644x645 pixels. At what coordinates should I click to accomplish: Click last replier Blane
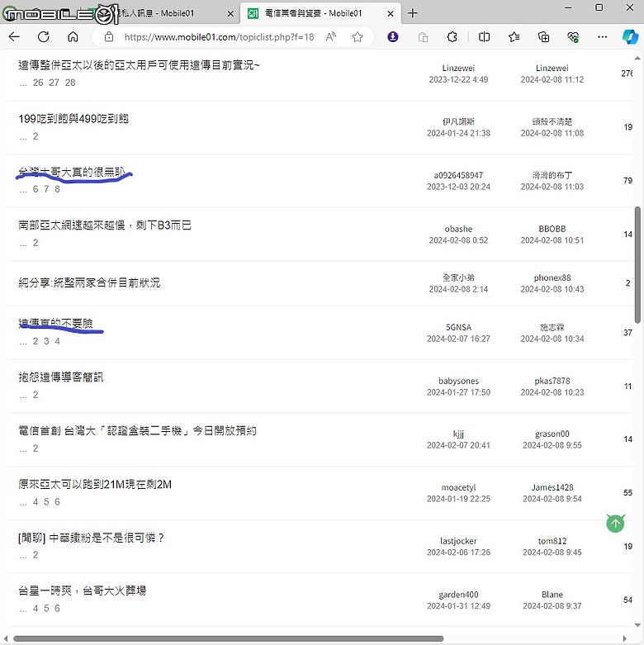tap(552, 595)
